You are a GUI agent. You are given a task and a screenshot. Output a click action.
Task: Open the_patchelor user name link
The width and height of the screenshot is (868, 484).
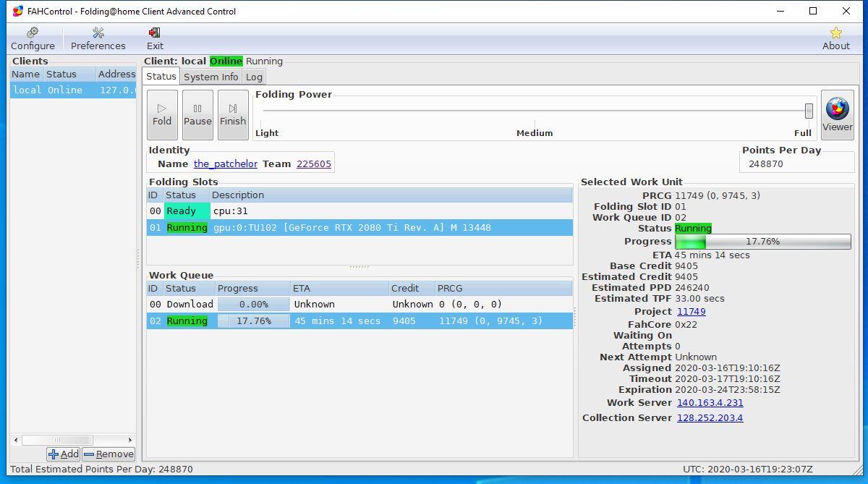click(x=226, y=164)
